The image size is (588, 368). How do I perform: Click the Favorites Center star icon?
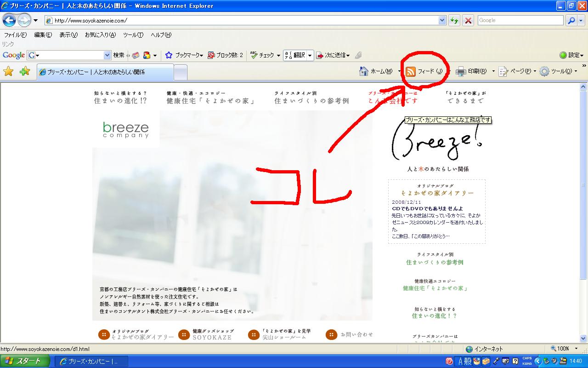[9, 71]
